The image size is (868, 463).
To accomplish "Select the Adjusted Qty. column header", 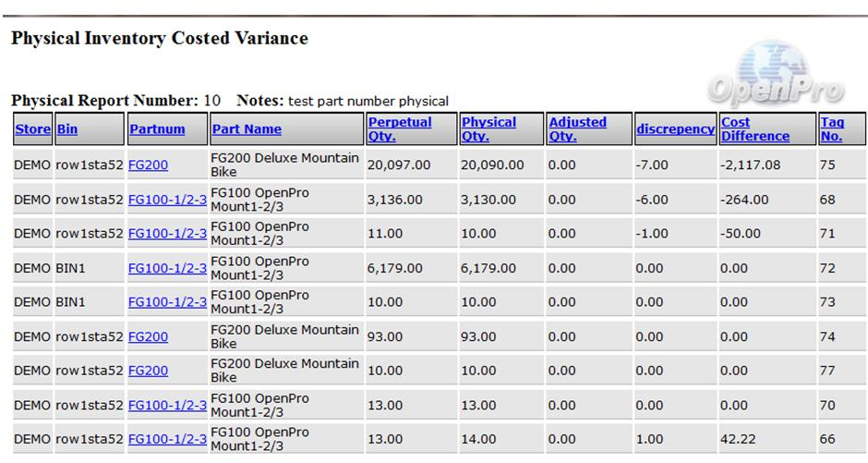I will click(x=577, y=128).
